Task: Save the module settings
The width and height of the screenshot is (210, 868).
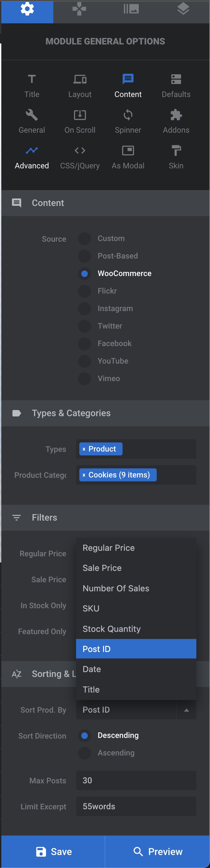Action: point(53,851)
